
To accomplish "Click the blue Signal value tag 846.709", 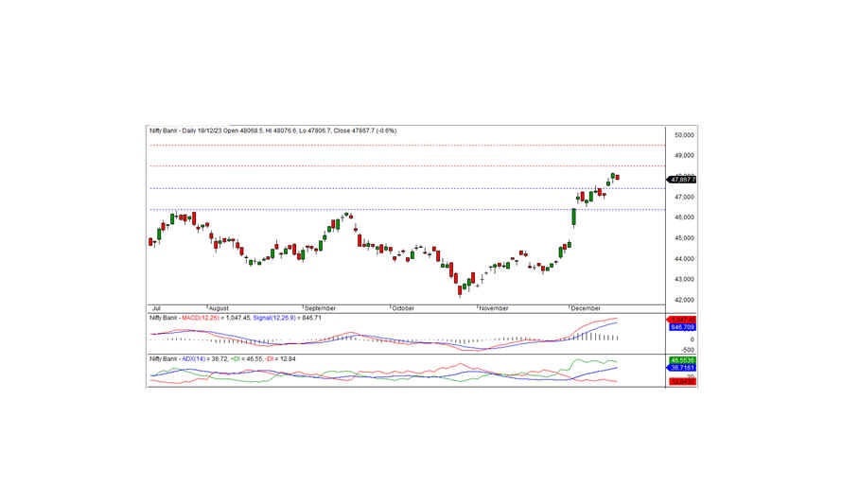I will pyautogui.click(x=682, y=327).
